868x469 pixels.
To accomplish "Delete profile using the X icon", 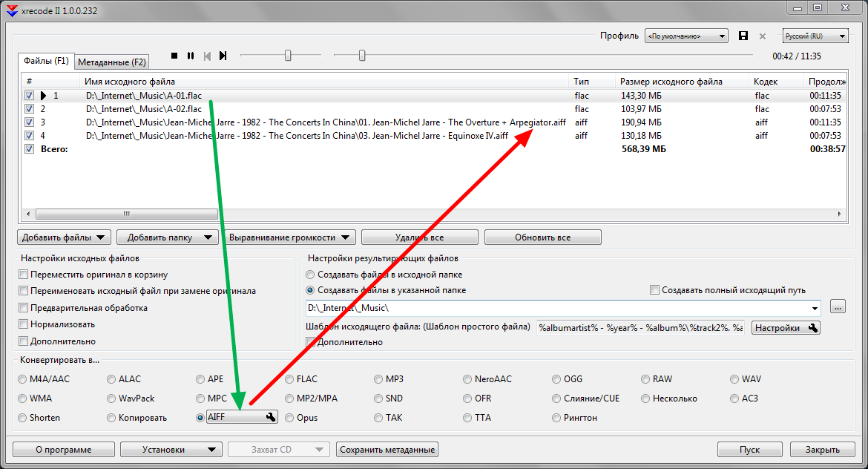I will coord(763,36).
